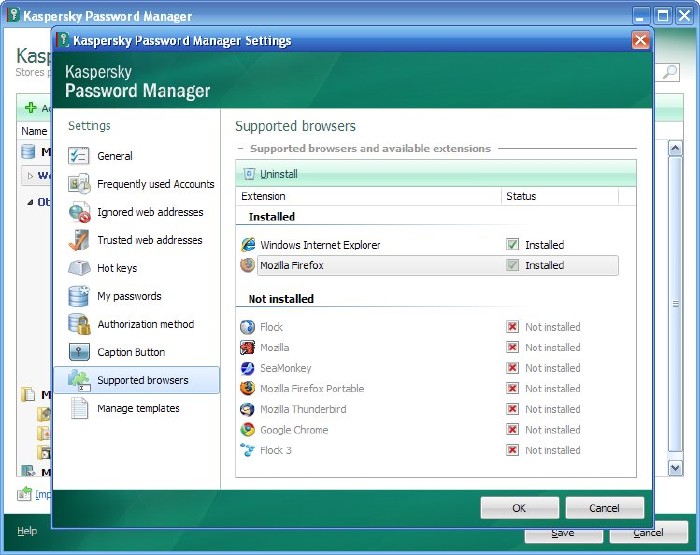The image size is (700, 555).
Task: Select the Ignored web addresses icon
Action: pyautogui.click(x=79, y=212)
